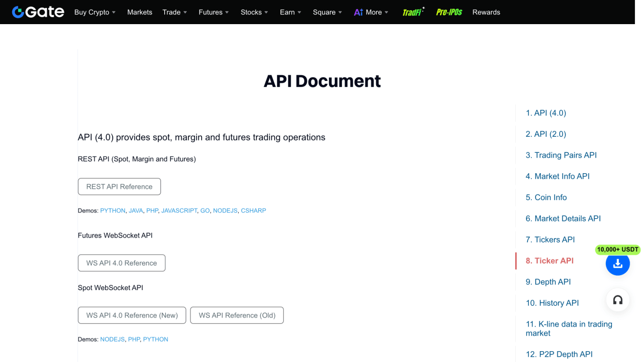Open the NODEJS REST demo link
Screen dimensions: 644x362
tap(225, 211)
